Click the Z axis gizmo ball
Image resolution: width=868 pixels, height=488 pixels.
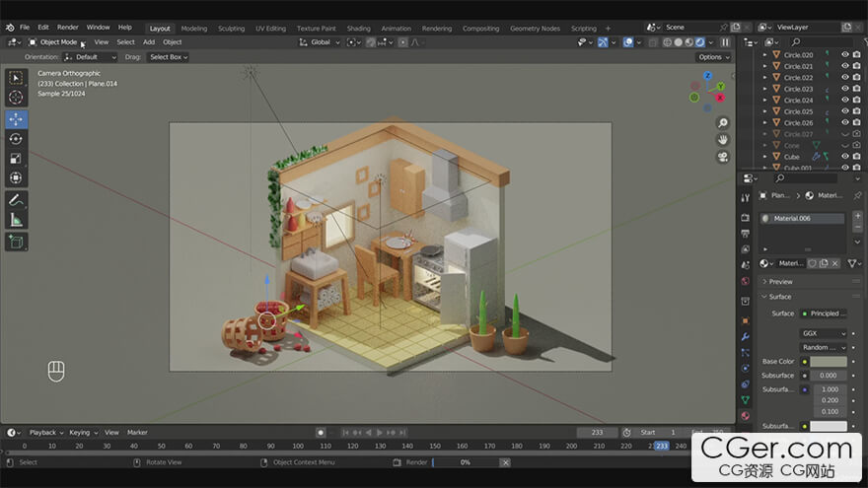coord(707,75)
